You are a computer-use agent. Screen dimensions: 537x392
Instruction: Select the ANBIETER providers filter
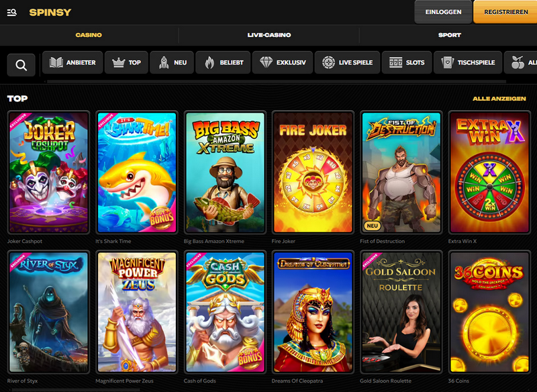72,62
